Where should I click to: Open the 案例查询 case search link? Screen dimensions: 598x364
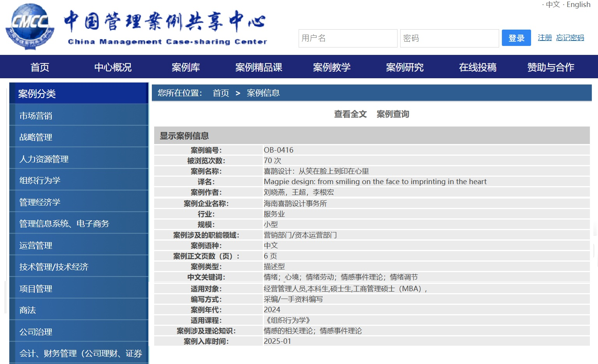[393, 114]
